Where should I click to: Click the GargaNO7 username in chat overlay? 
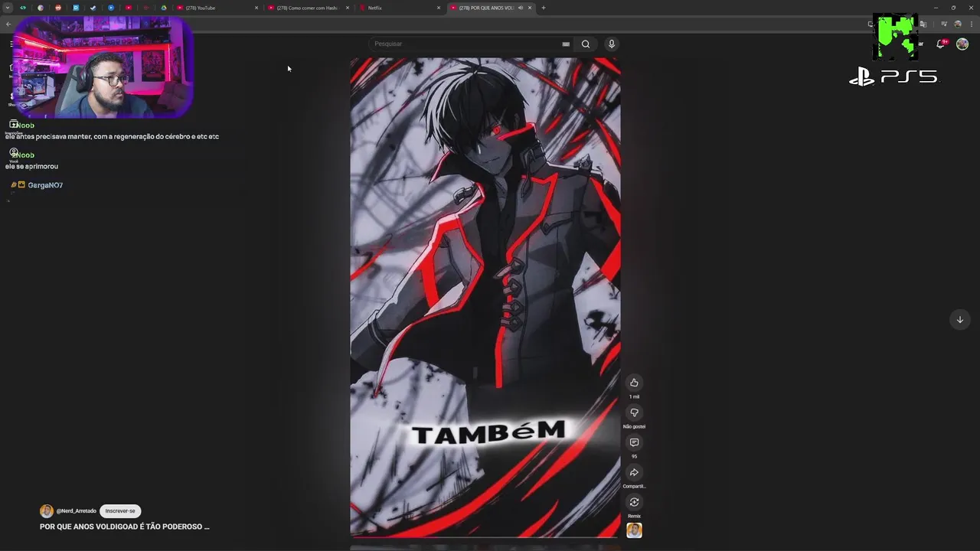pyautogui.click(x=45, y=185)
